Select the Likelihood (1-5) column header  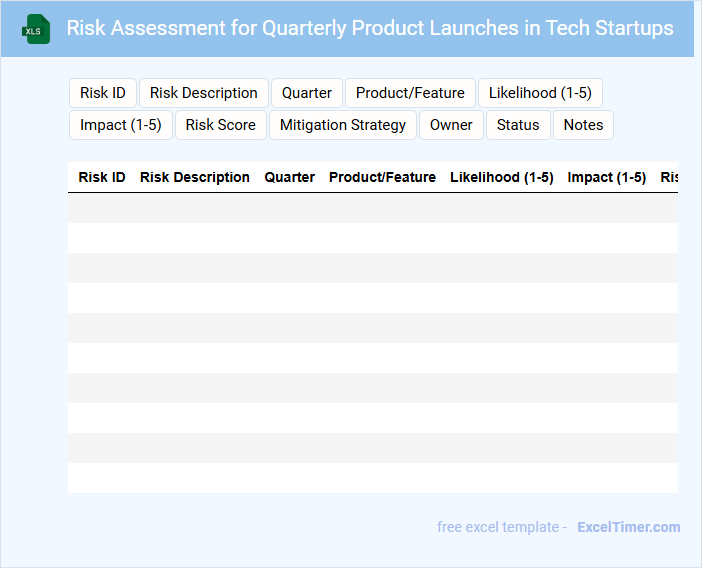502,177
